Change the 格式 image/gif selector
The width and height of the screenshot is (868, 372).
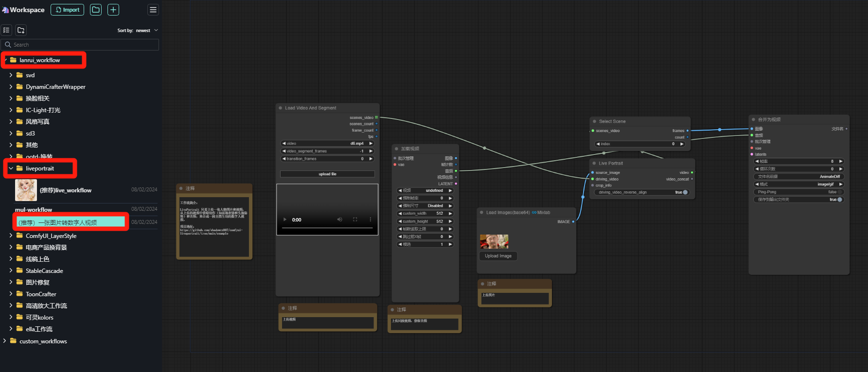click(798, 185)
